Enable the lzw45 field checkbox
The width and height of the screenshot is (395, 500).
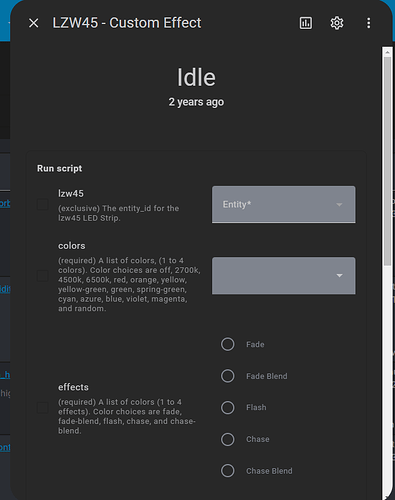pyautogui.click(x=43, y=204)
